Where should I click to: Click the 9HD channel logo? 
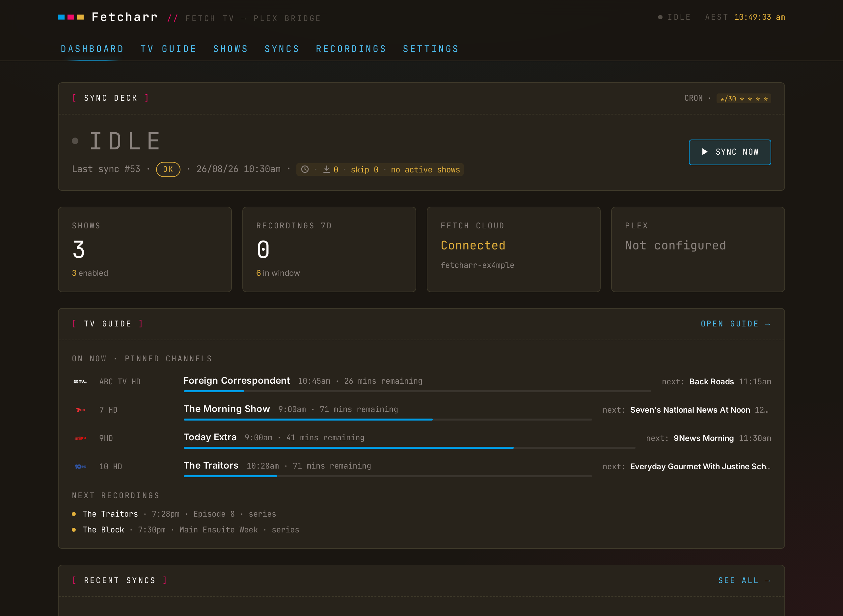80,438
